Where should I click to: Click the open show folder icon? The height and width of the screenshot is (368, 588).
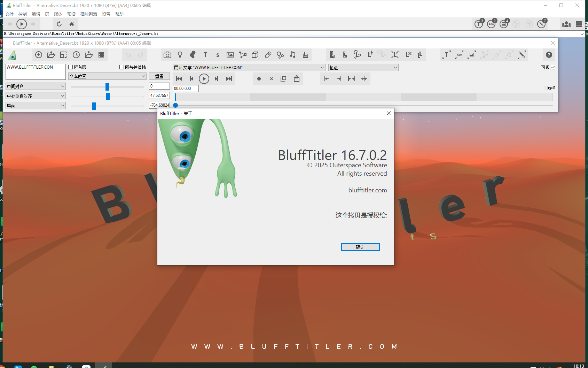coord(51,55)
